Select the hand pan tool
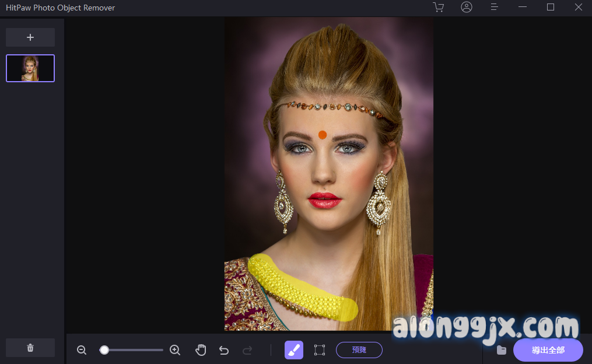592x364 pixels. click(201, 350)
